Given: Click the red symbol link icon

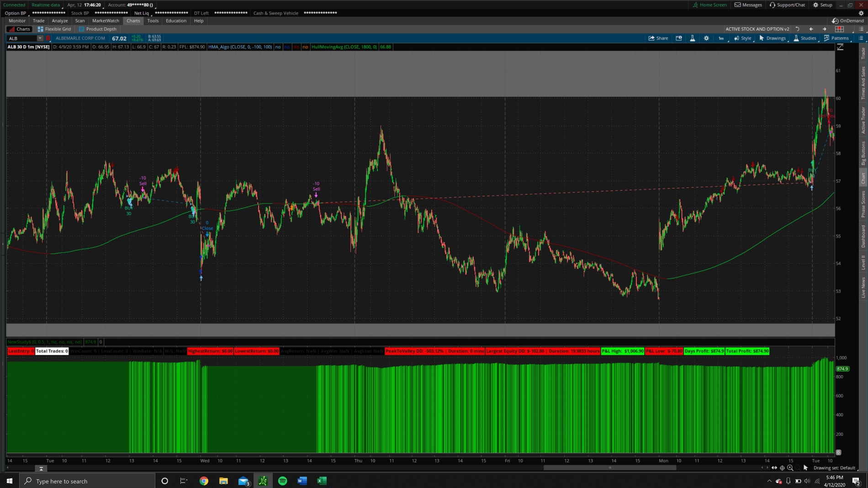Looking at the screenshot, I should click(x=48, y=38).
